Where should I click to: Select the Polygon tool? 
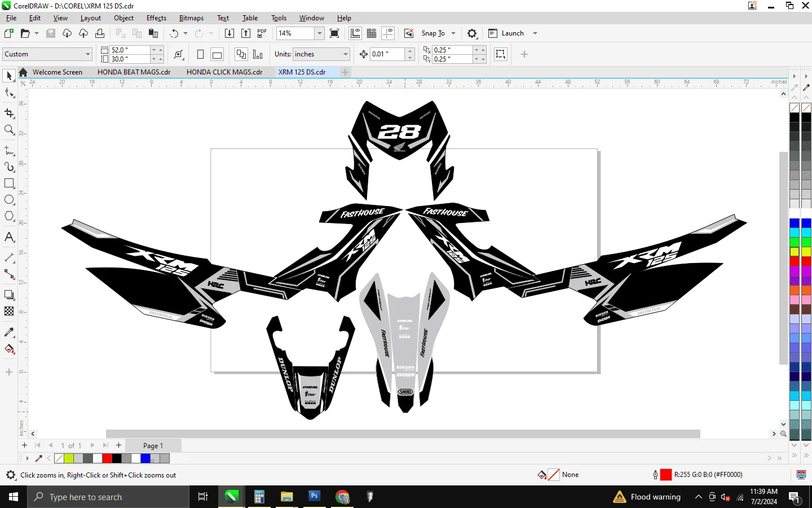coord(9,216)
